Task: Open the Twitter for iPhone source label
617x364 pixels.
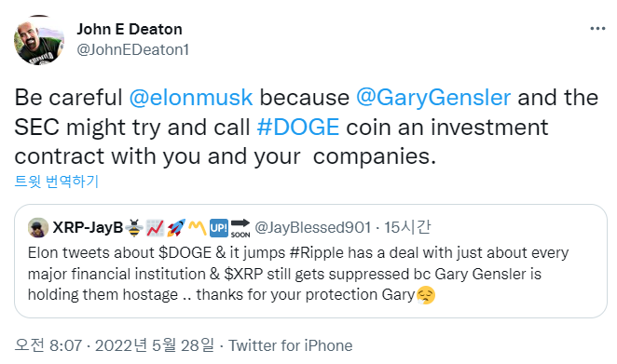Action: pos(291,345)
